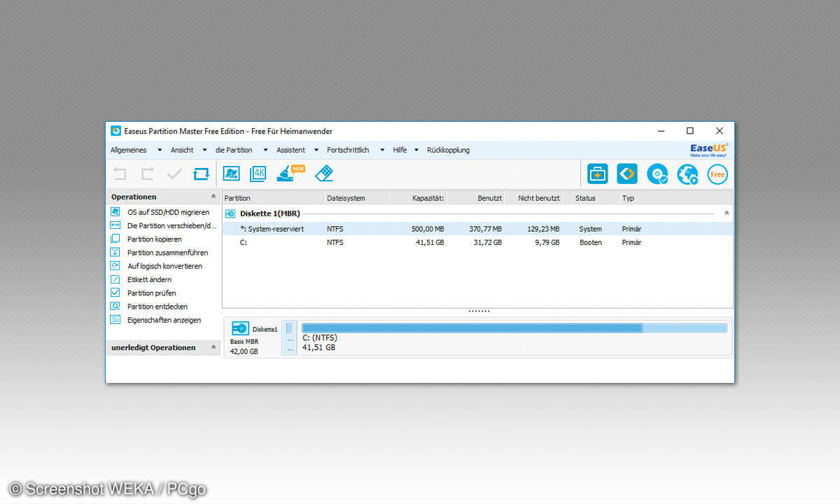This screenshot has height=504, width=840.
Task: Open the Rückkopplung feedback menu
Action: point(448,150)
